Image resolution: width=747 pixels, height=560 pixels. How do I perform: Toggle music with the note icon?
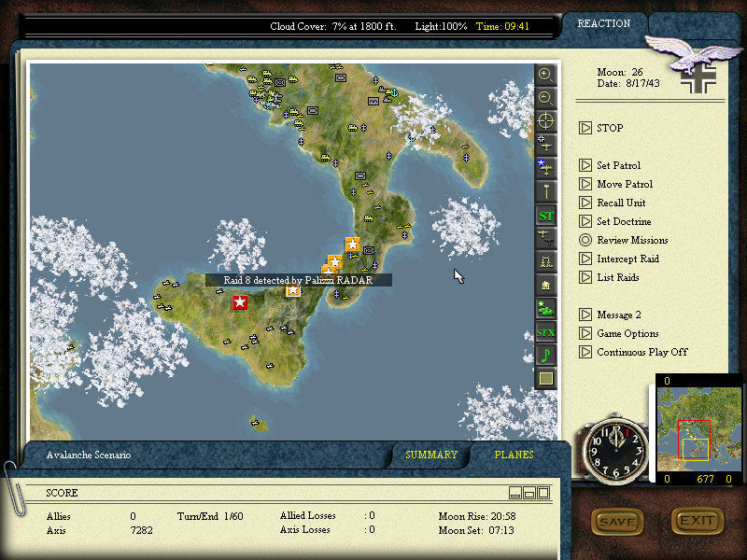click(545, 356)
